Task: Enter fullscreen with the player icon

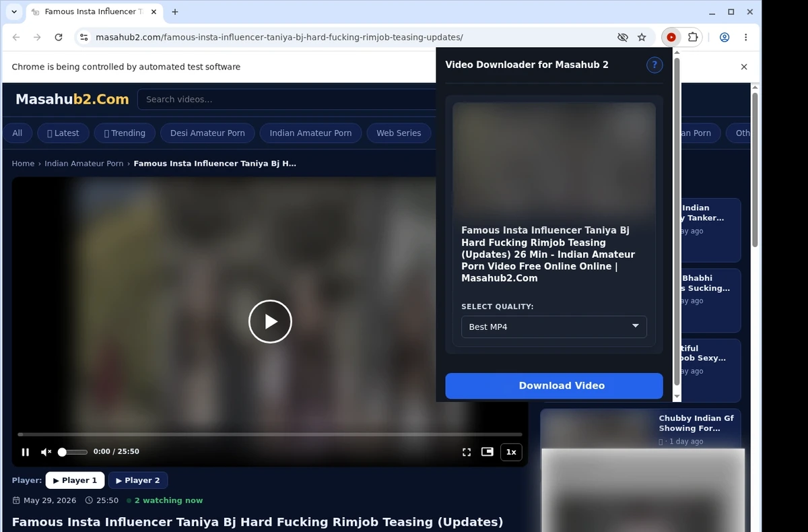Action: pos(467,453)
